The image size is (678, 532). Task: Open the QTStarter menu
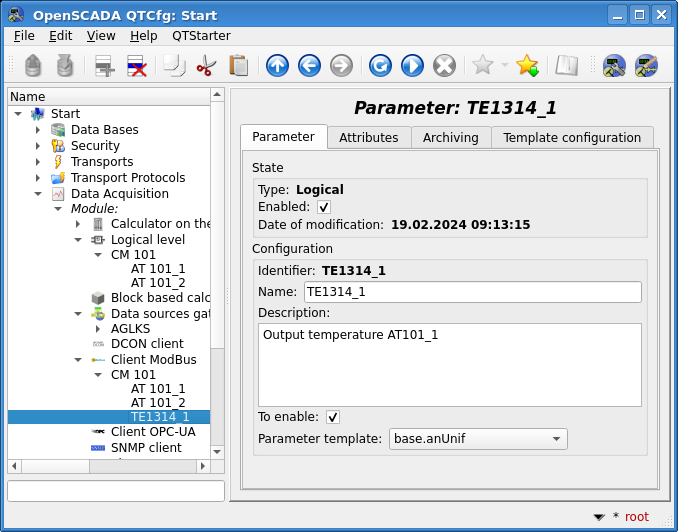[x=201, y=36]
